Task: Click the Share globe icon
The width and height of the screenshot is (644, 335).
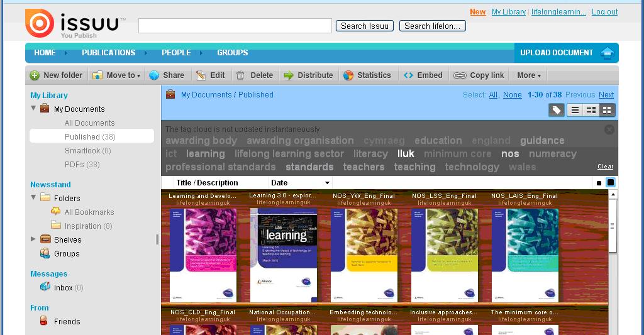Action: (154, 75)
